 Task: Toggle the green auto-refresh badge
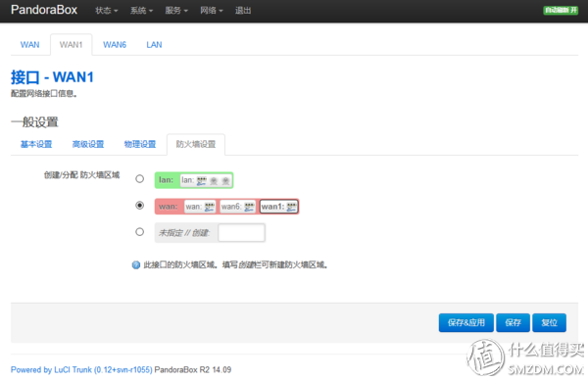[x=561, y=10]
